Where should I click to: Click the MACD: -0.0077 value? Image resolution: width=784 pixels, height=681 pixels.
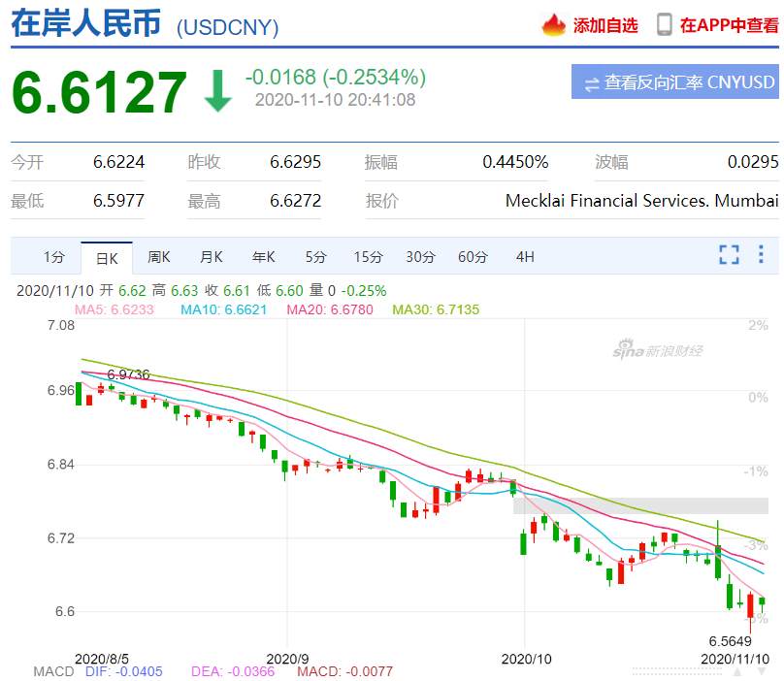345,671
